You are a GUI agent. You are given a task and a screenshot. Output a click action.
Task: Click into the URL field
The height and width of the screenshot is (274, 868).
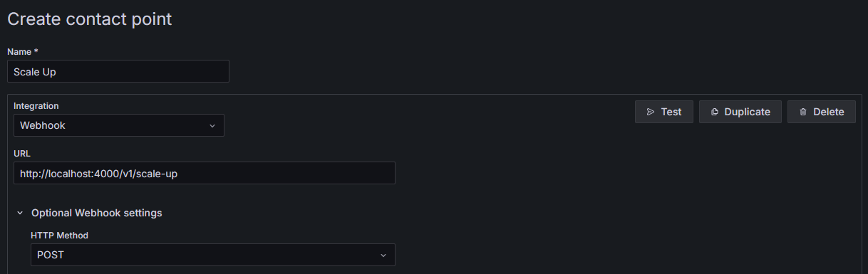[x=205, y=173]
